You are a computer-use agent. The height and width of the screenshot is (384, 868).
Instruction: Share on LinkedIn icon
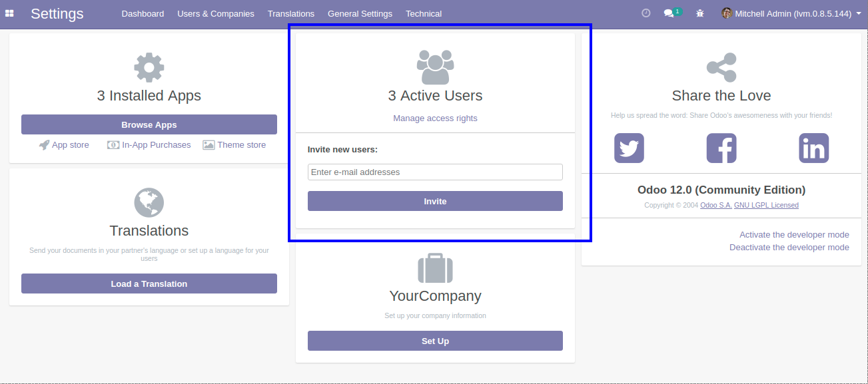point(813,148)
